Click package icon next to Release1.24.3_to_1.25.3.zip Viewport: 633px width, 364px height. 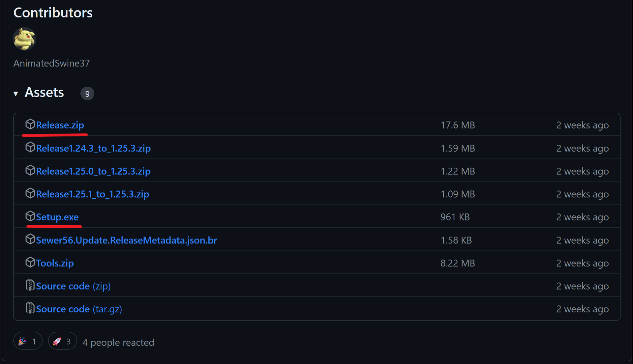(30, 147)
